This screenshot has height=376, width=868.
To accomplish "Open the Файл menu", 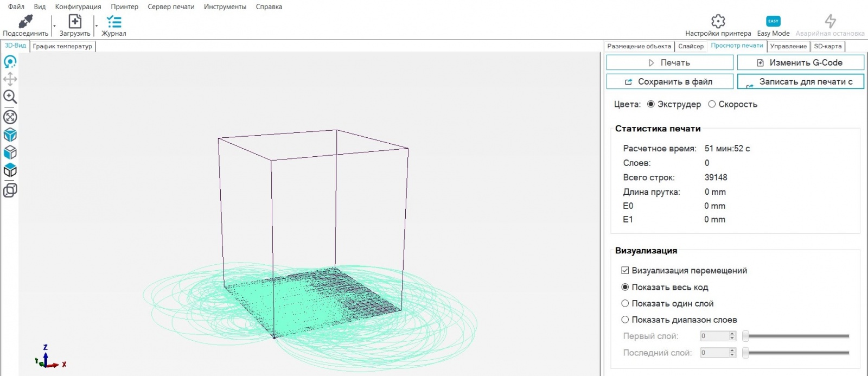I will click(16, 7).
